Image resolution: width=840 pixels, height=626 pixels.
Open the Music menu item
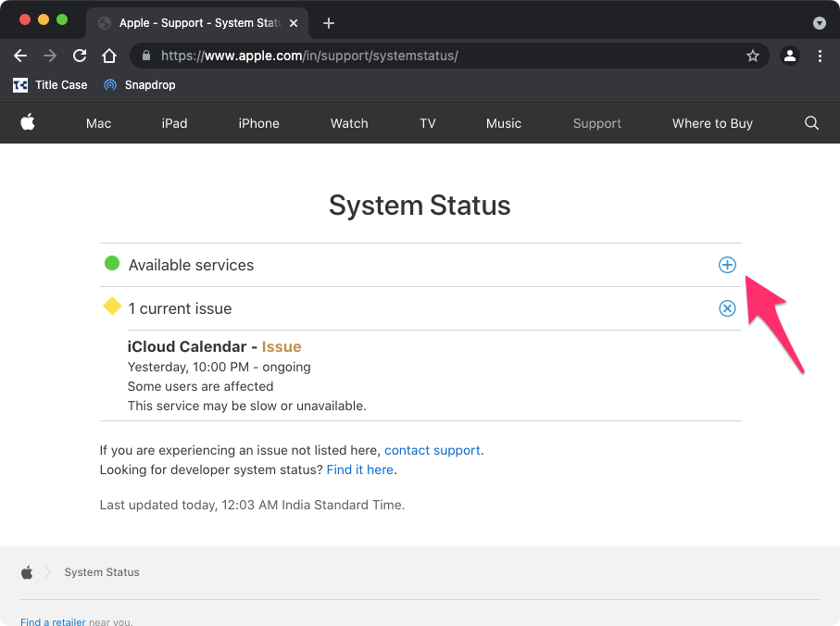coord(504,124)
